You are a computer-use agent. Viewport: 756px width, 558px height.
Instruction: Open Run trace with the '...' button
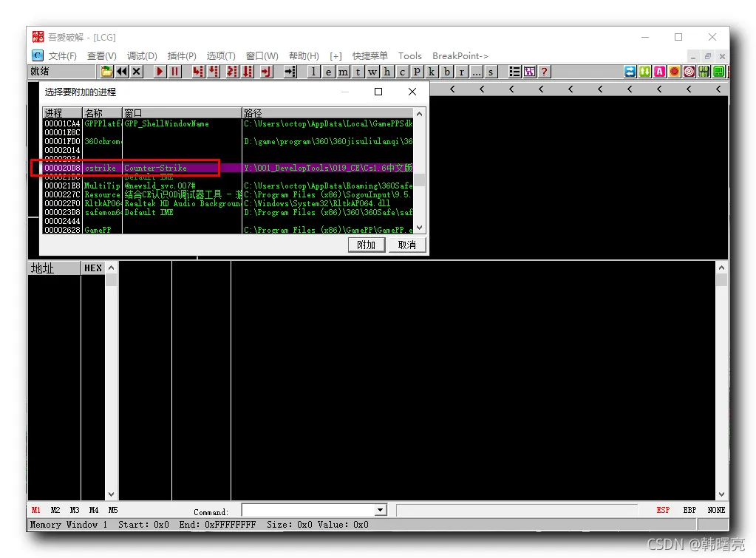[477, 72]
